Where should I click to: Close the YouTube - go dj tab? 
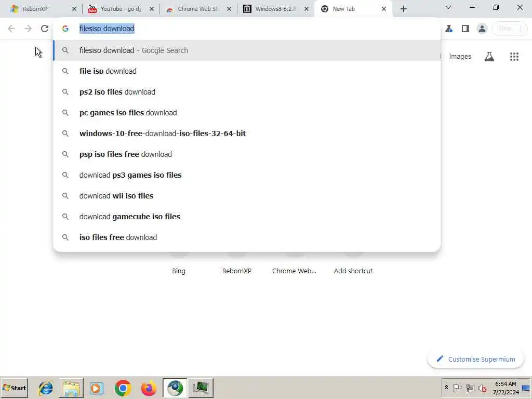tap(152, 9)
